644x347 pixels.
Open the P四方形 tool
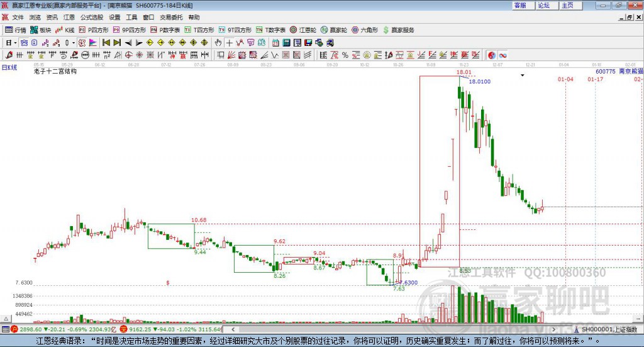click(x=94, y=30)
